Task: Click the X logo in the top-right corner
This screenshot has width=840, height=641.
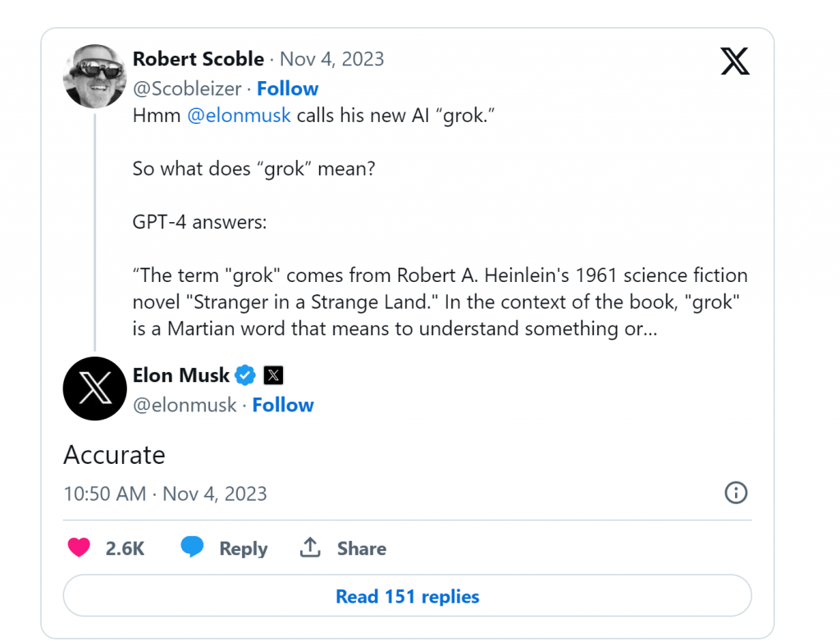Action: (734, 61)
